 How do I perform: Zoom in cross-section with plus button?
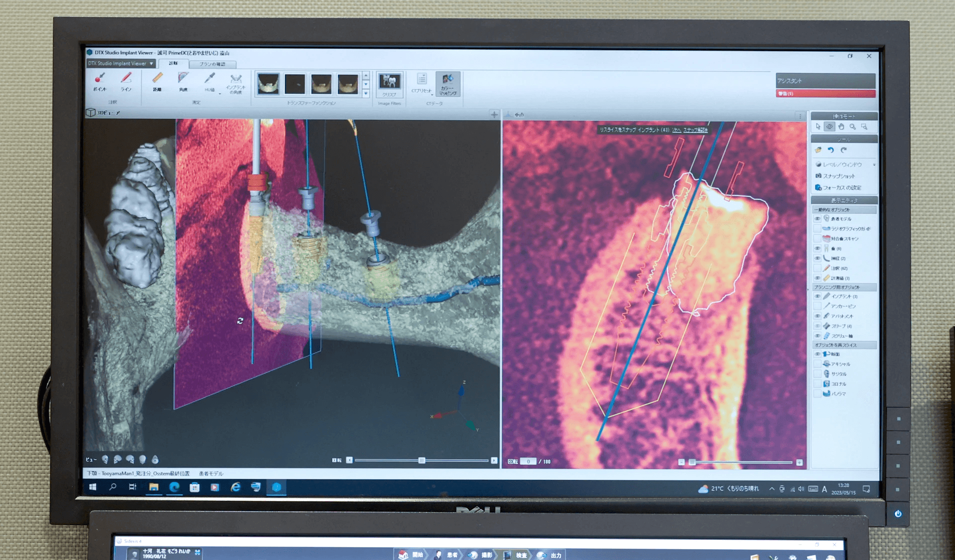[x=799, y=462]
